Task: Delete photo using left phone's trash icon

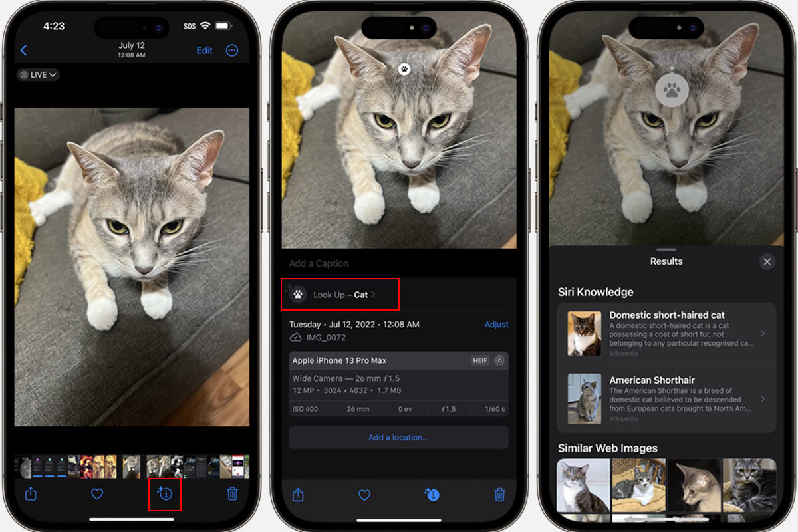Action: point(232,494)
